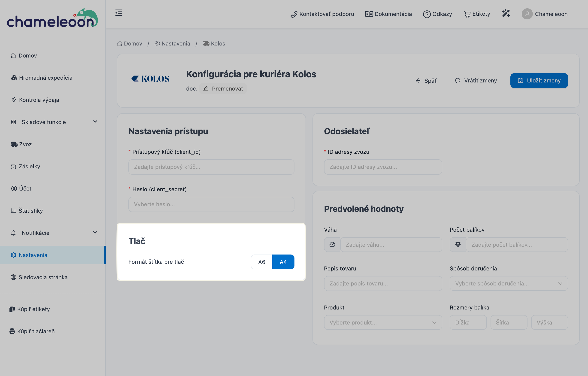The height and width of the screenshot is (376, 588).
Task: Focus the Prístupový kľúč input field
Action: pos(211,167)
